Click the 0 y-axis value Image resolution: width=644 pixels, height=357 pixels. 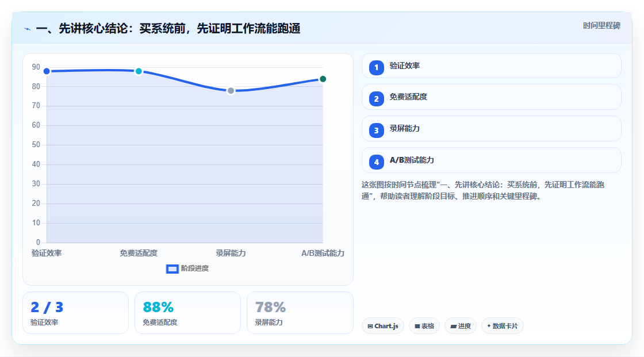38,243
